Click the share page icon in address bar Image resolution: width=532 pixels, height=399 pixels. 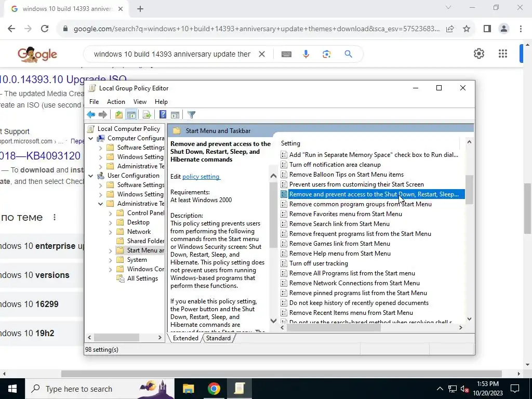pos(450,29)
